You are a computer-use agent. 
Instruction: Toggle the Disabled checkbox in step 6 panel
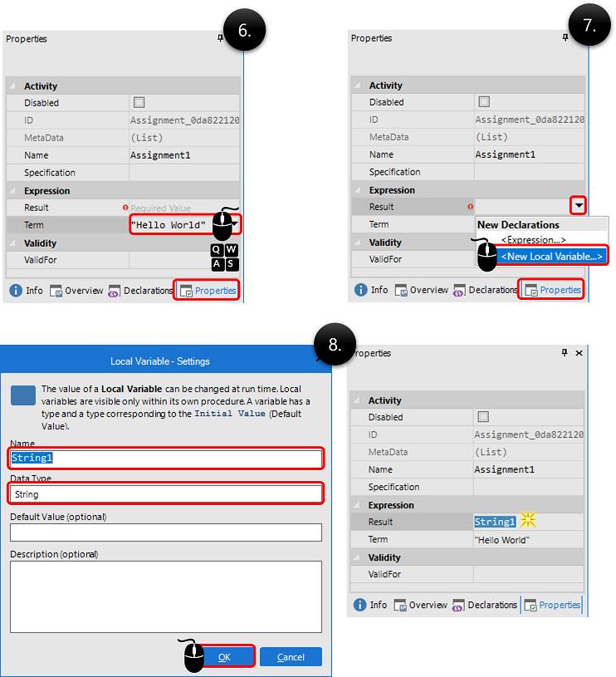(139, 103)
